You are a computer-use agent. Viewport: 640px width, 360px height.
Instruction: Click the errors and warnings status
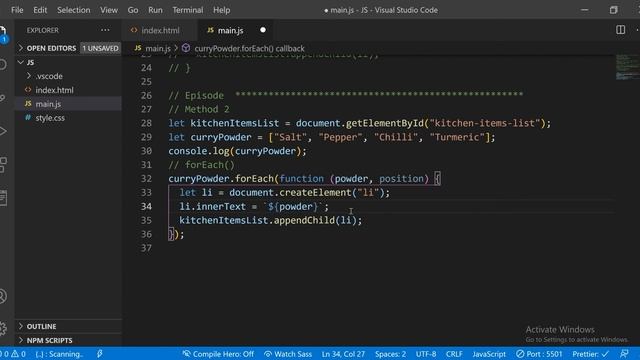[13, 354]
